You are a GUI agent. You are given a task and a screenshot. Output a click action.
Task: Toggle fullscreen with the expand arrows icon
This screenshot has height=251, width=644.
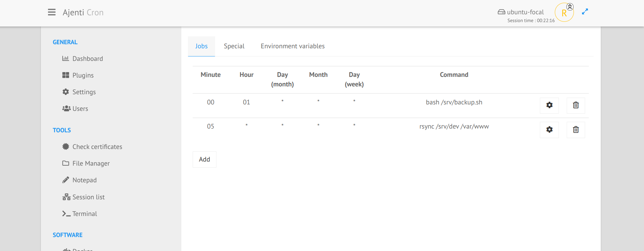coord(585,12)
